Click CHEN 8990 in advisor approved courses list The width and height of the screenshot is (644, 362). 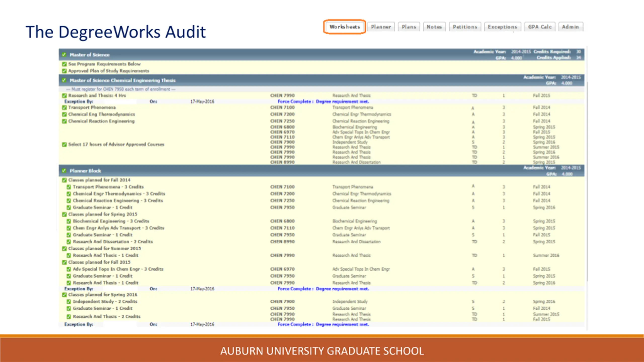(282, 162)
